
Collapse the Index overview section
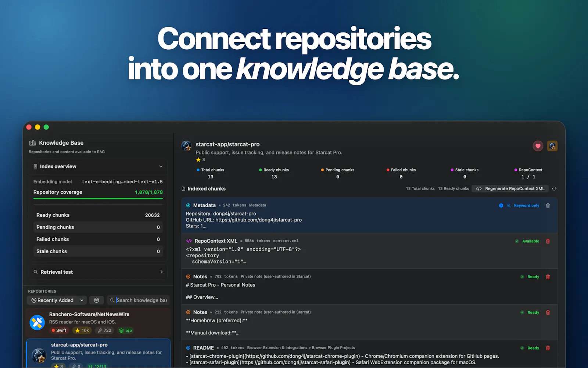pos(161,166)
